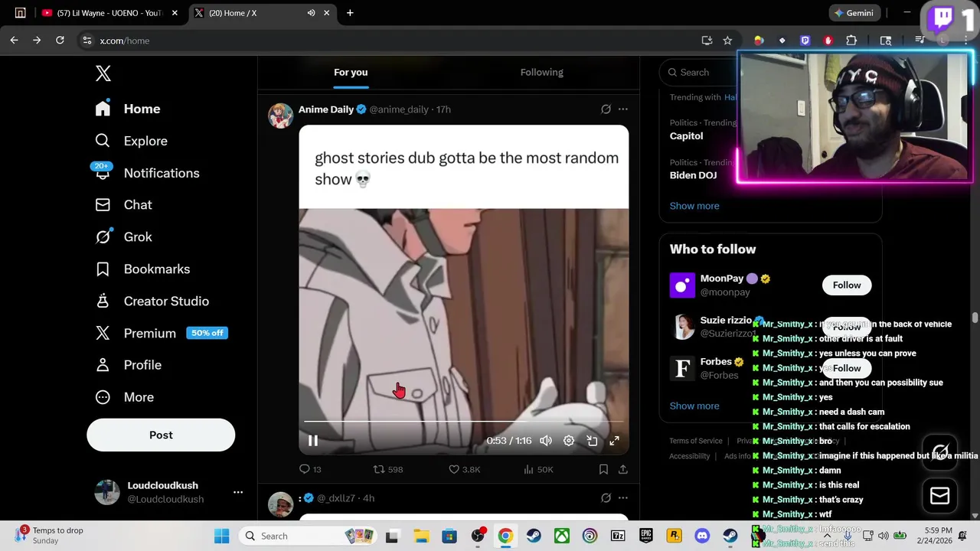Image resolution: width=980 pixels, height=551 pixels.
Task: Reply to the Anime Daily post
Action: pos(310,469)
